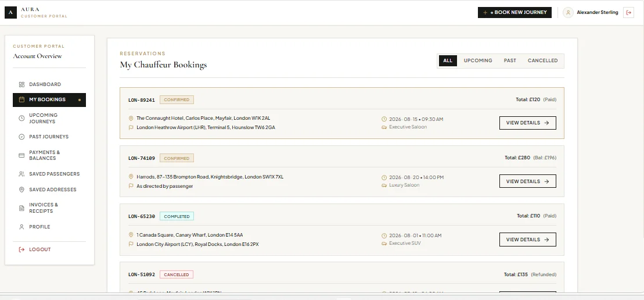Image resolution: width=644 pixels, height=300 pixels.
Task: Click flag icon for As directed by passenger
Action: [x=131, y=185]
